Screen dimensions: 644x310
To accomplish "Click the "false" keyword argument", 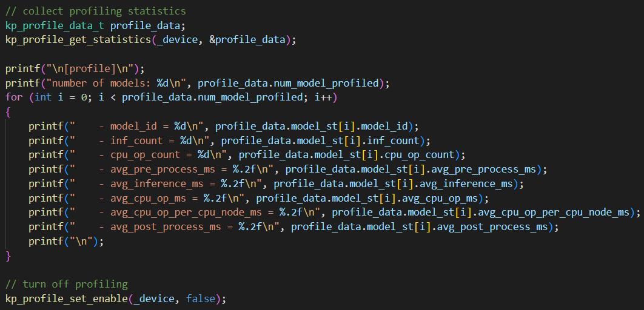I will (x=201, y=298).
